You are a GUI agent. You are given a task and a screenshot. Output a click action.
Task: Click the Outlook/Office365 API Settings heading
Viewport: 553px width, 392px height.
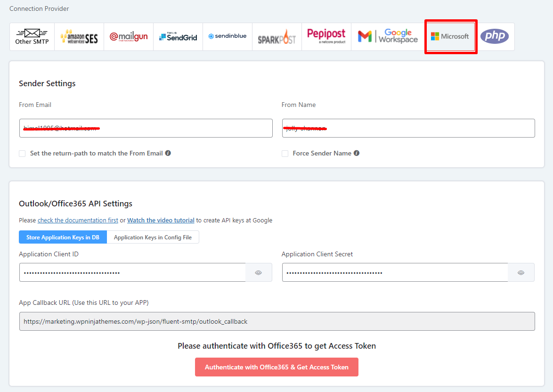coord(75,204)
